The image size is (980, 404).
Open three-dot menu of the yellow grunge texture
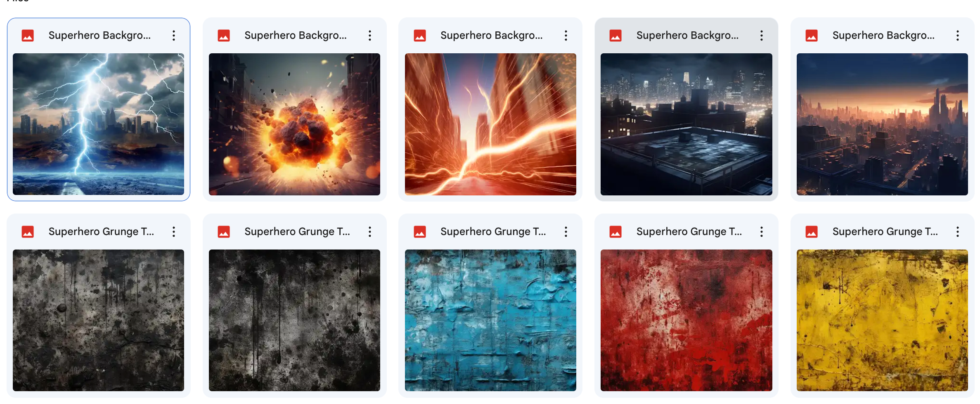pos(958,232)
